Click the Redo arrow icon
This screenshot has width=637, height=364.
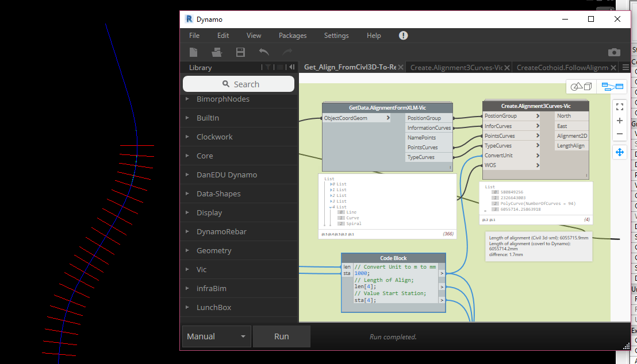point(287,52)
